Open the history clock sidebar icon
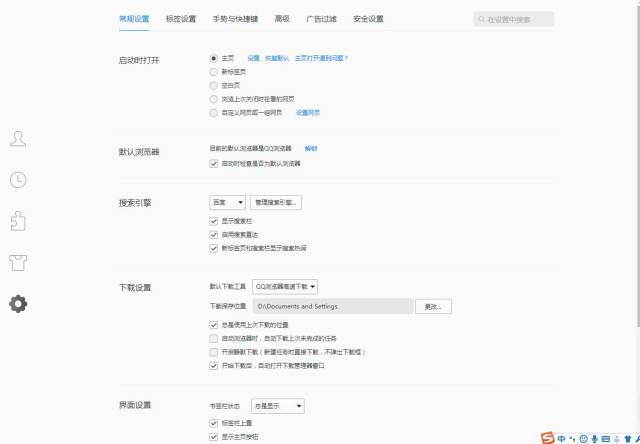 [18, 180]
